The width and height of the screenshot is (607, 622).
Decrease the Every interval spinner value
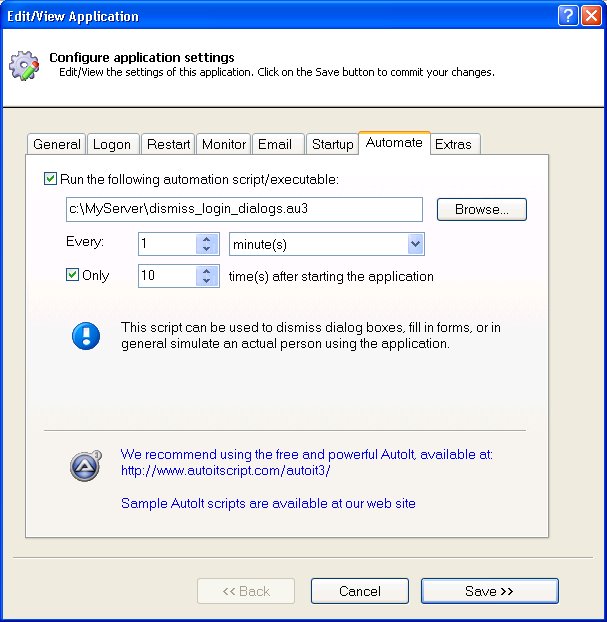[208, 249]
